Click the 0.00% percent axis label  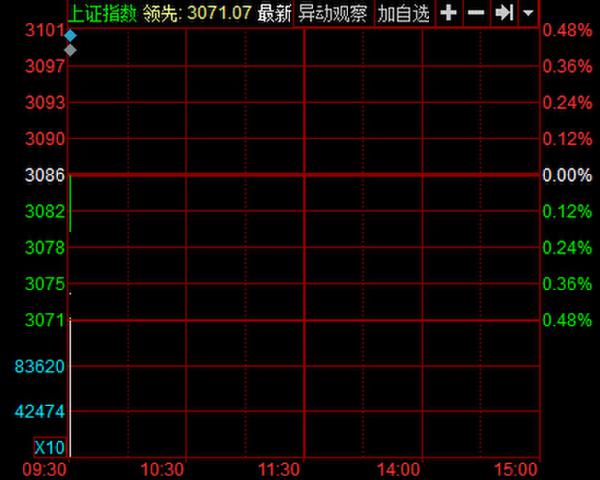click(x=566, y=175)
